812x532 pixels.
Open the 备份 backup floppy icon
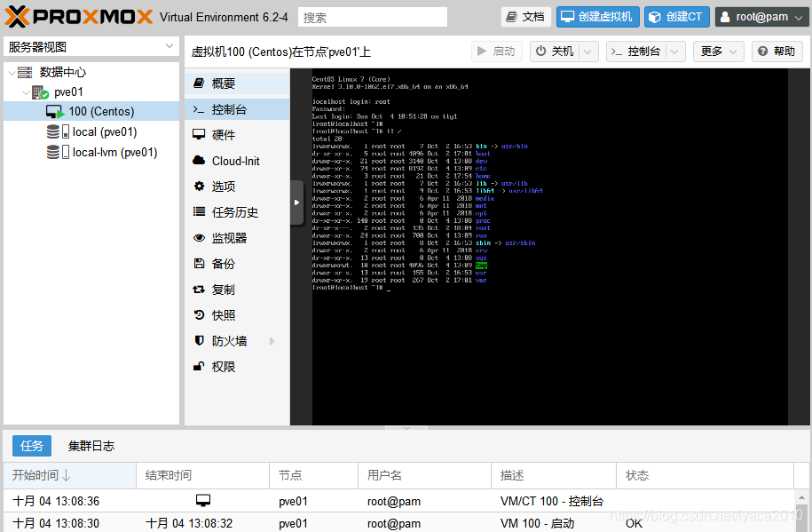coord(199,264)
